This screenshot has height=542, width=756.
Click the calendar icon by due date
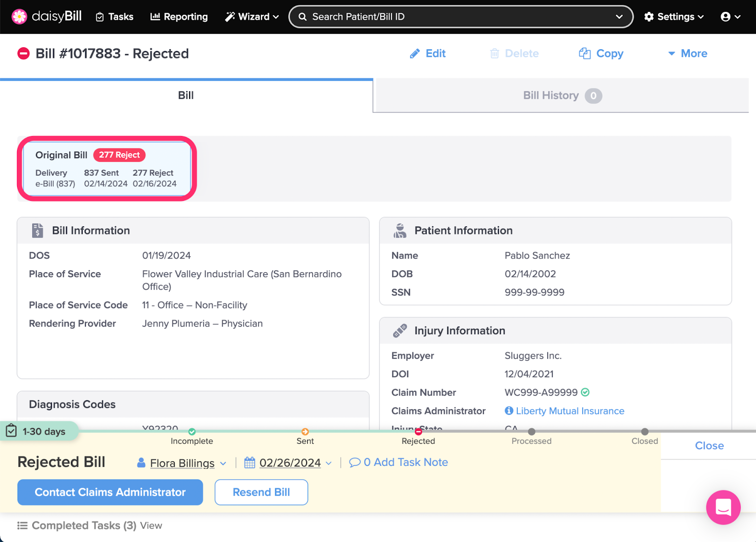pos(249,463)
